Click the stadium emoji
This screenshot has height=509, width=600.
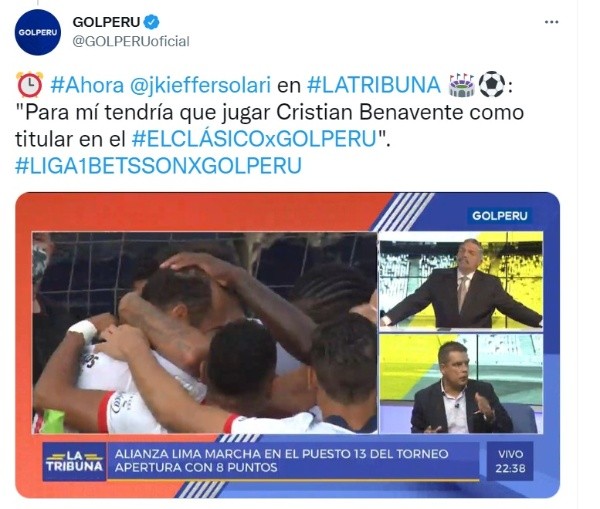pyautogui.click(x=462, y=85)
